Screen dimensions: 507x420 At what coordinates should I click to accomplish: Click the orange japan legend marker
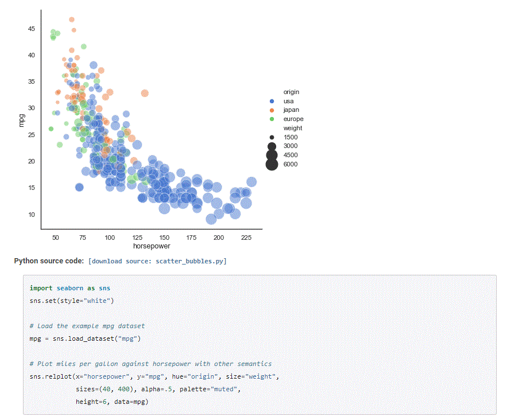pyautogui.click(x=272, y=110)
